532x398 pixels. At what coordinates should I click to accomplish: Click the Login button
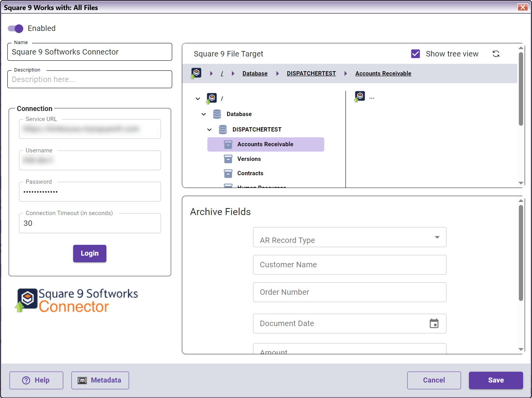[90, 253]
